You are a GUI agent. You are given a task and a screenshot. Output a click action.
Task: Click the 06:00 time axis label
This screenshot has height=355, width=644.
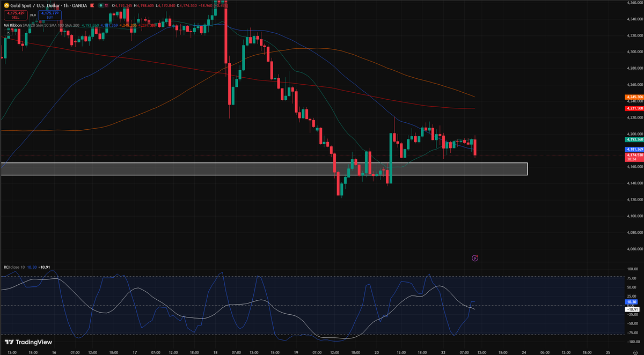tap(544, 352)
